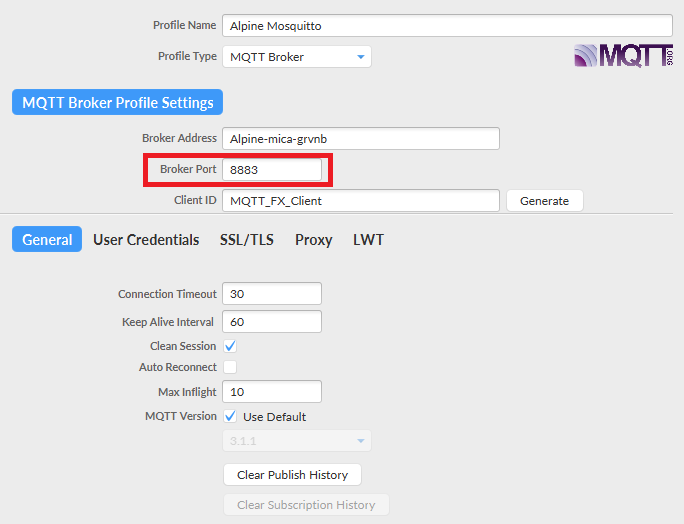Click the Clear Publish History button
The width and height of the screenshot is (684, 524).
click(x=292, y=474)
